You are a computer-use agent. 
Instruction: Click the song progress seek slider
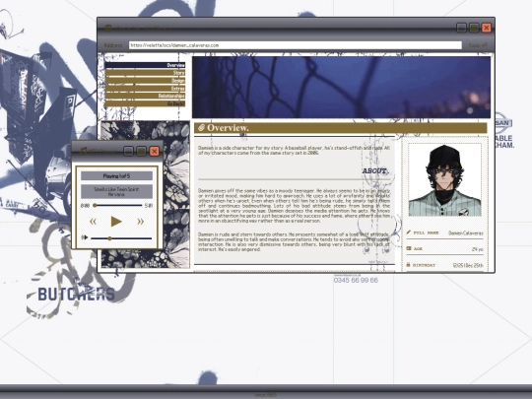(x=117, y=205)
